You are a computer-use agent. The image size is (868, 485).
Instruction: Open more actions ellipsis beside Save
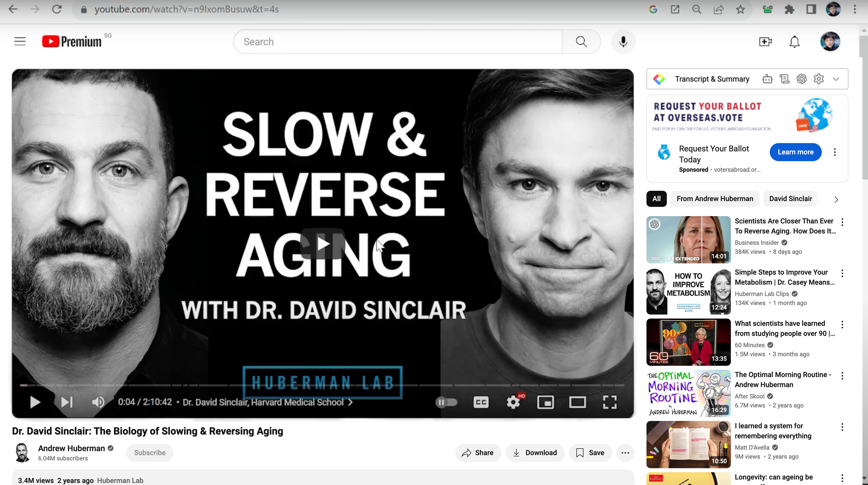click(625, 453)
